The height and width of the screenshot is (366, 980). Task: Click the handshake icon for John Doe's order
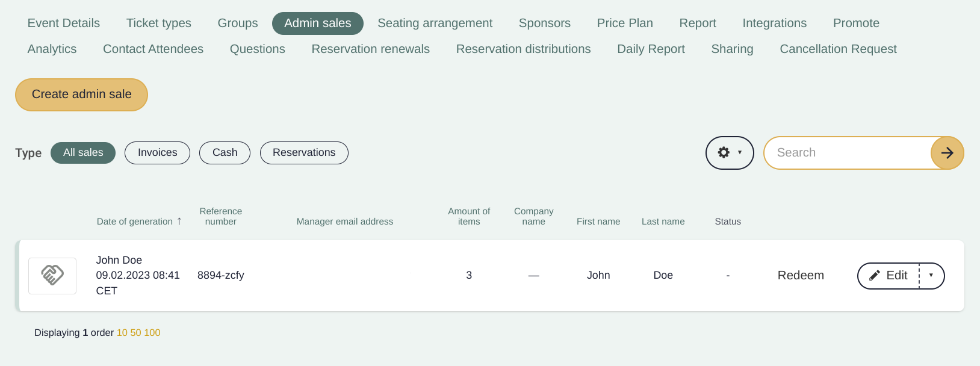52,276
